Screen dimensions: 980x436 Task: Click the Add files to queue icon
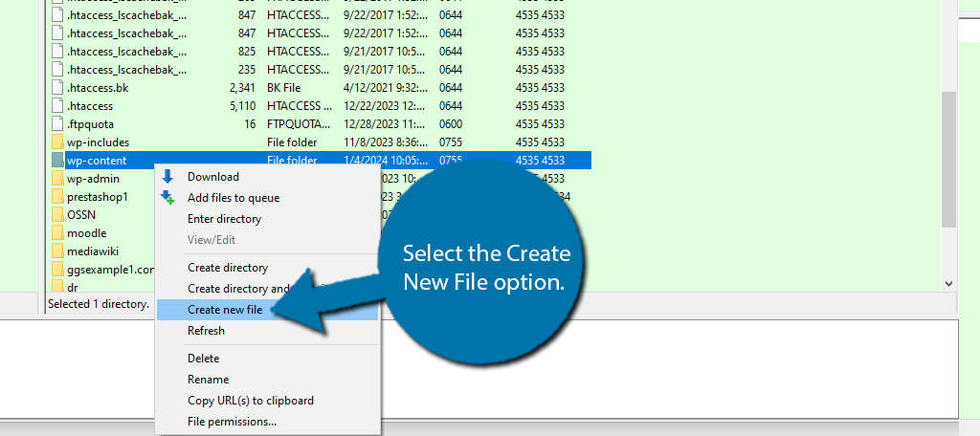168,198
